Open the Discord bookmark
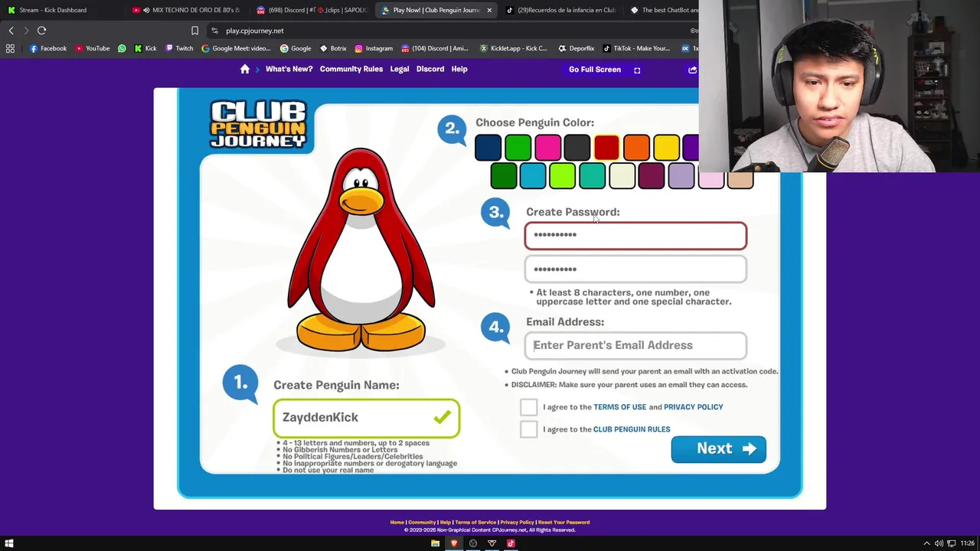Image resolution: width=980 pixels, height=551 pixels. tap(435, 48)
